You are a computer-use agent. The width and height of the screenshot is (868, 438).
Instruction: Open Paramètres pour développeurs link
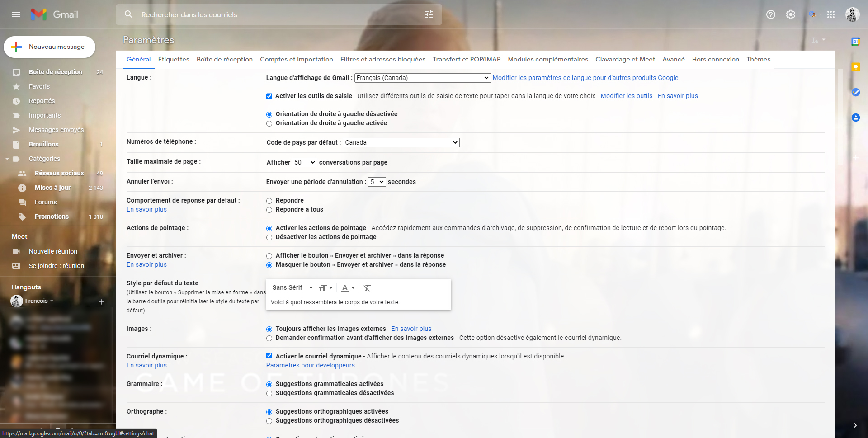click(x=311, y=365)
